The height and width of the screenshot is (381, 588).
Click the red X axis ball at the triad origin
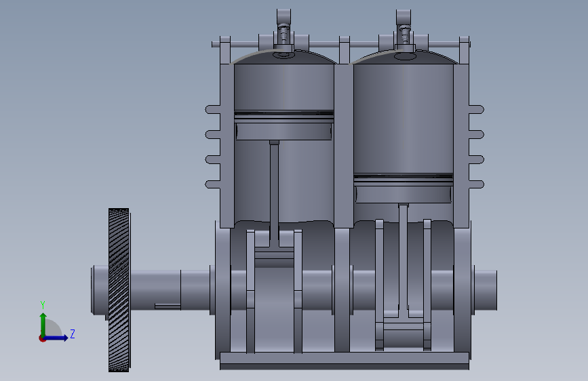(x=42, y=338)
